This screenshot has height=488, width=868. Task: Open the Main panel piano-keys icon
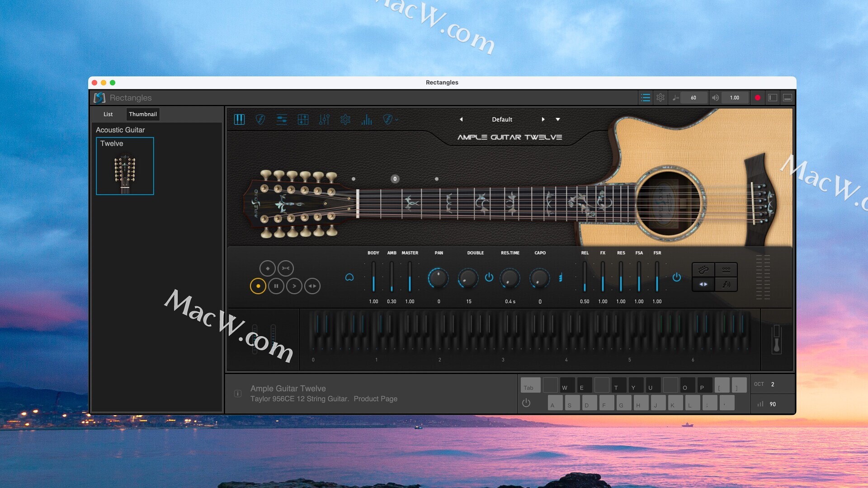coord(239,119)
